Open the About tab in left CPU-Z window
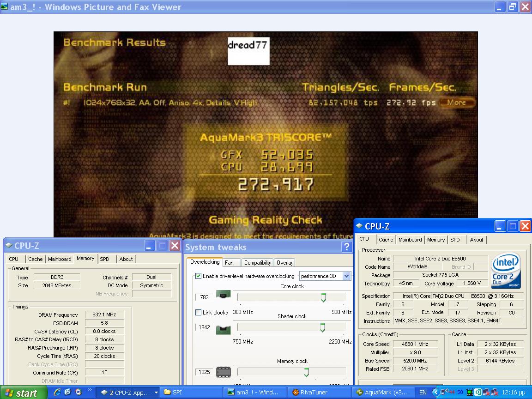 126,259
